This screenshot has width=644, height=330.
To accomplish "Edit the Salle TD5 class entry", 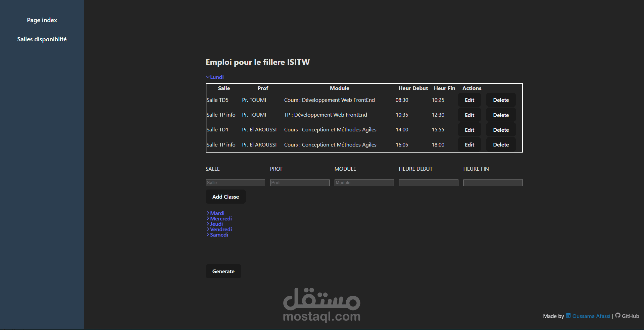I will point(469,100).
